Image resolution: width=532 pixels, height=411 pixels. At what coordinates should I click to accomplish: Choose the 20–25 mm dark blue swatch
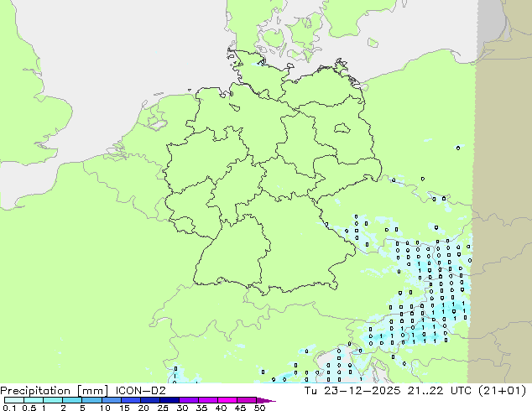coord(149,400)
